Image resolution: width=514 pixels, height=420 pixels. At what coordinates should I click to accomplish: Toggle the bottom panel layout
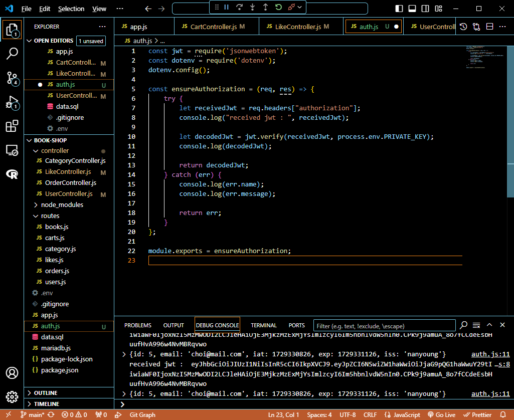(x=412, y=9)
